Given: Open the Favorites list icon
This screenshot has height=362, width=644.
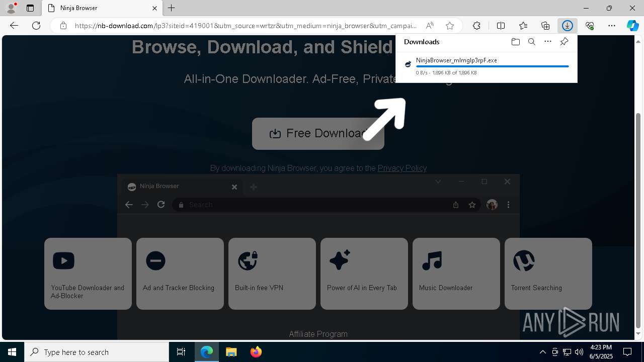Looking at the screenshot, I should (523, 26).
